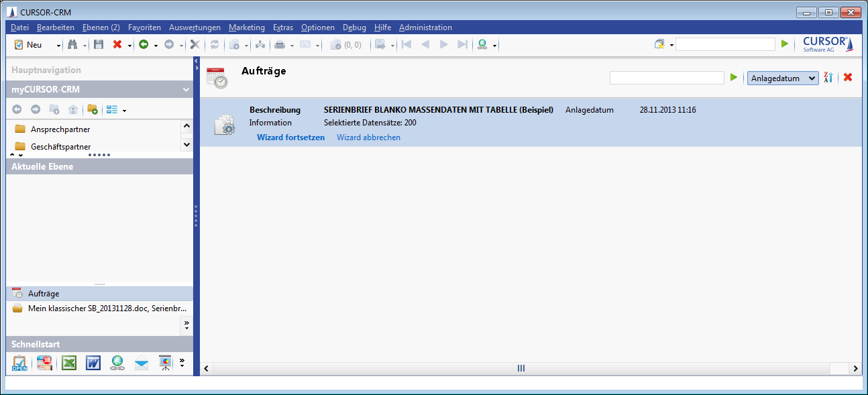Click the floppy disk save icon
This screenshot has height=395, width=868.
coord(99,44)
